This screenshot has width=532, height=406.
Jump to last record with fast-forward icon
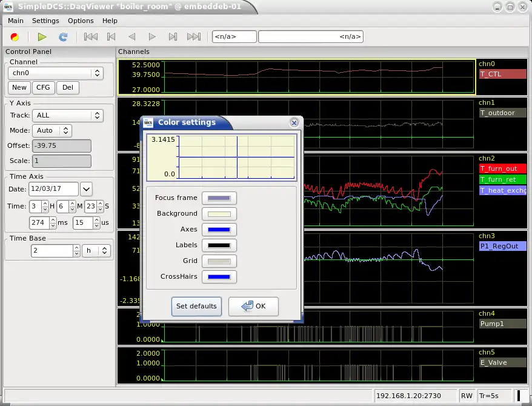[x=194, y=37]
